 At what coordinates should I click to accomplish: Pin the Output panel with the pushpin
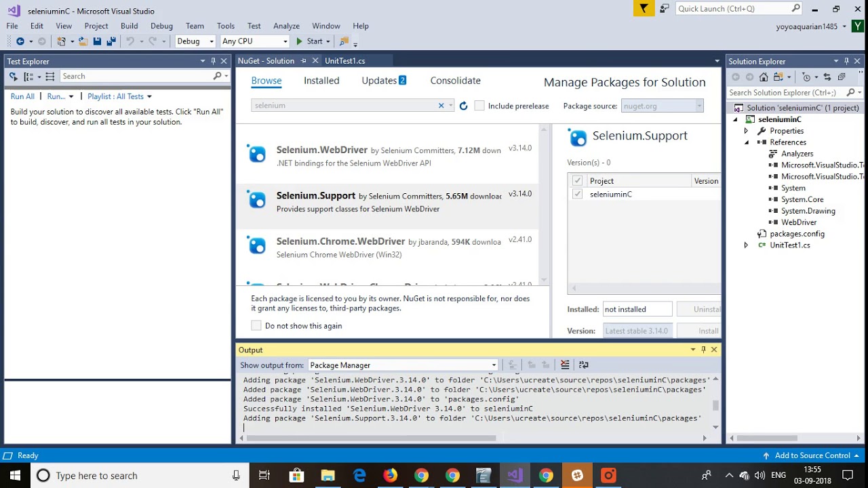[703, 350]
